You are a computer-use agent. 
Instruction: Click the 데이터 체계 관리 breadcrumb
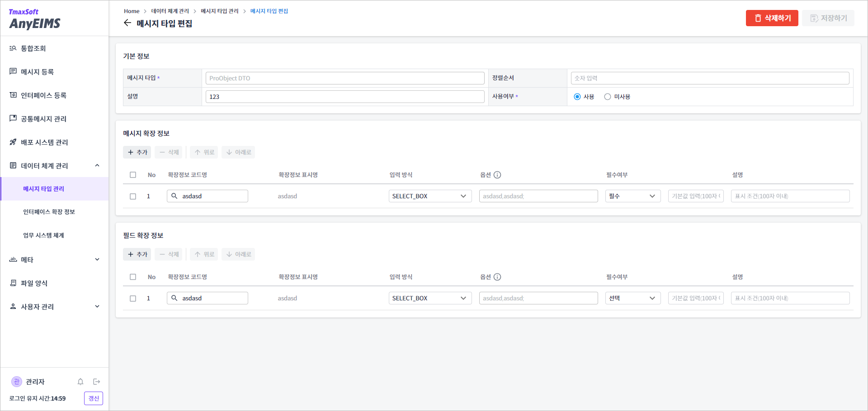point(170,11)
